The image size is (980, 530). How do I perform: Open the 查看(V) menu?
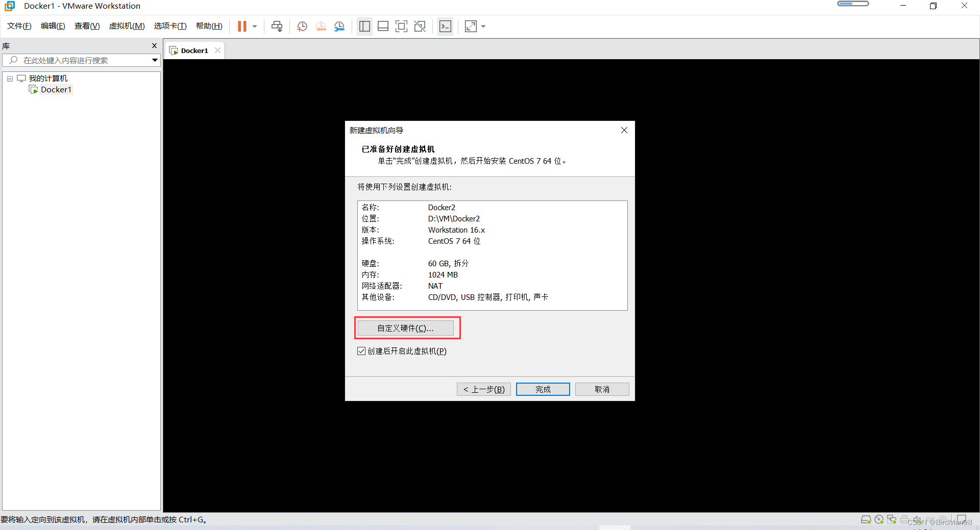pyautogui.click(x=87, y=26)
